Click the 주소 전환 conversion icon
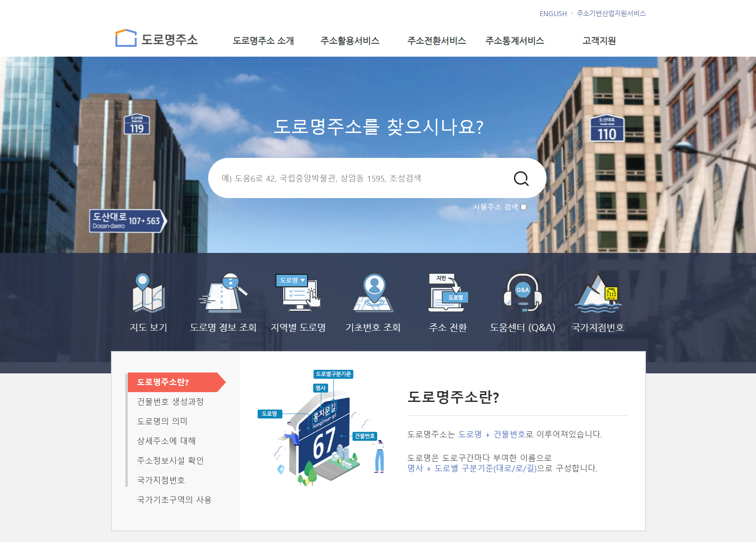Screen dimensions: 756x542 click(448, 293)
